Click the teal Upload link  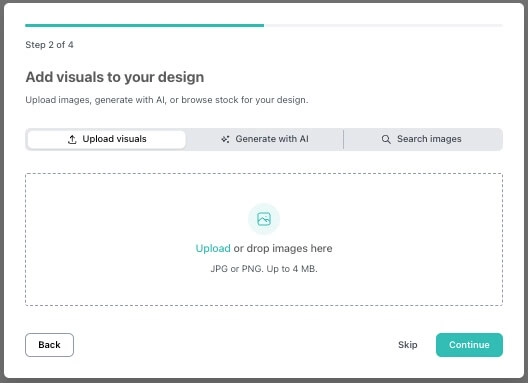click(213, 249)
